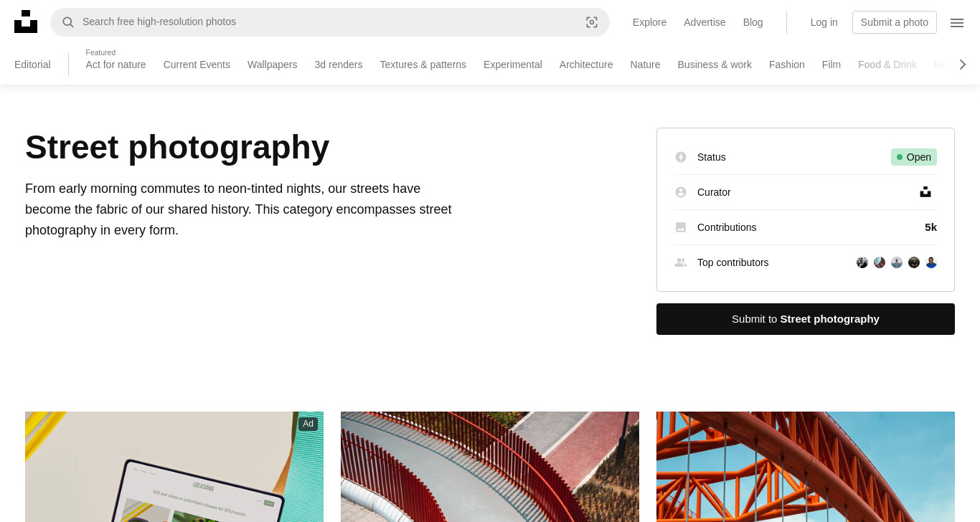Screen dimensions: 980x522
Task: Open the Nature category
Action: 645,65
